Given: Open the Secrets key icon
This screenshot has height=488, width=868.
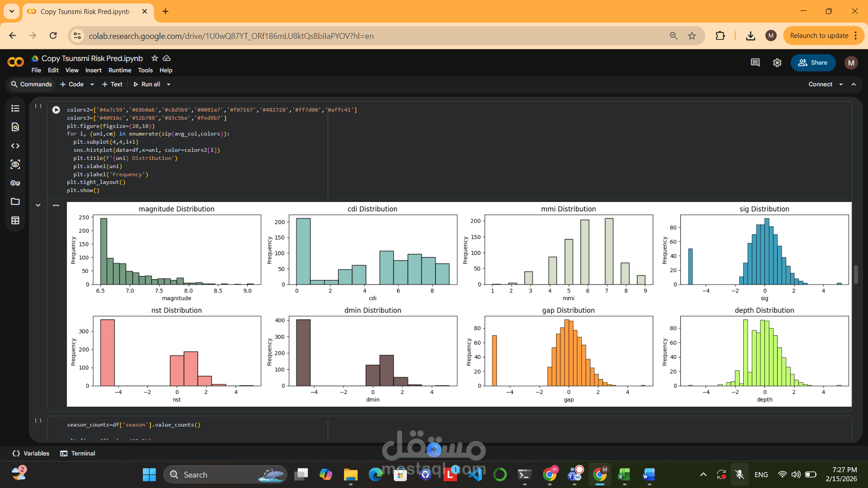Looking at the screenshot, I should pos(15,183).
